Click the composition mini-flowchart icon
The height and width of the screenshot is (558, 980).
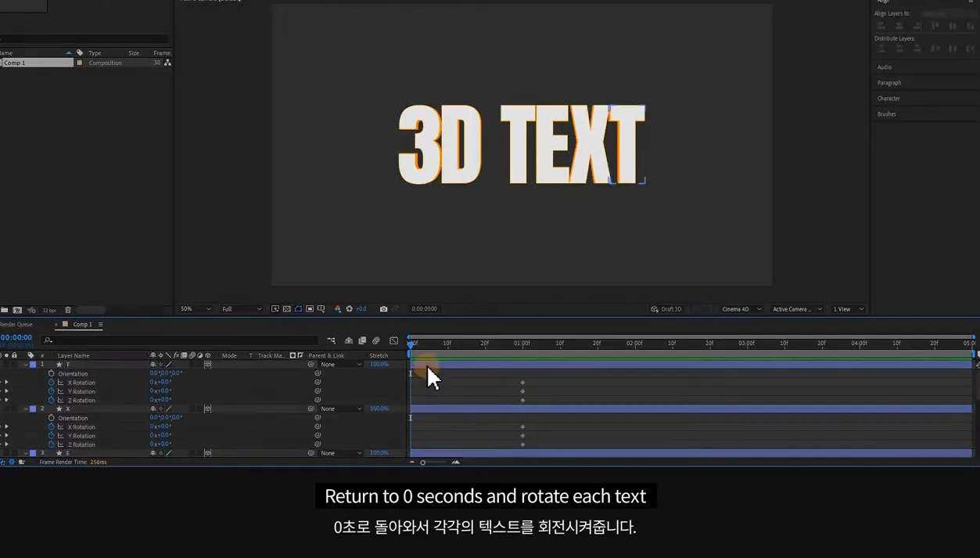(x=332, y=340)
